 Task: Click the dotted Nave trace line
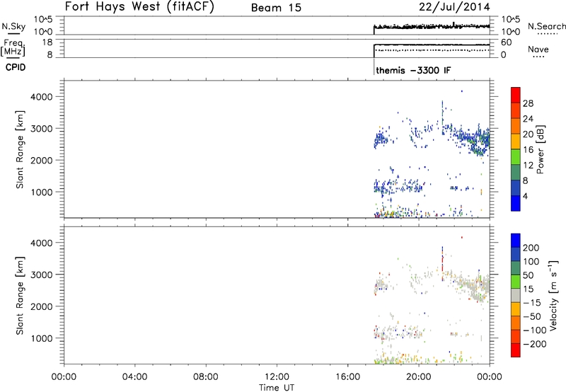tap(432, 50)
